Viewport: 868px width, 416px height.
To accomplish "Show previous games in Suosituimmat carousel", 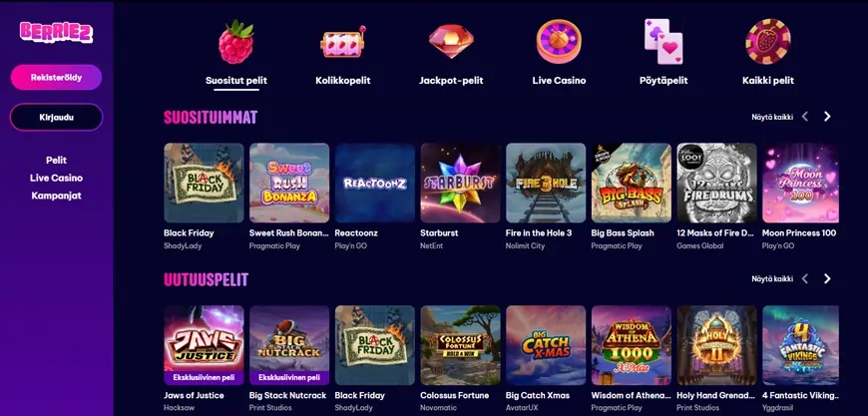I will click(805, 117).
